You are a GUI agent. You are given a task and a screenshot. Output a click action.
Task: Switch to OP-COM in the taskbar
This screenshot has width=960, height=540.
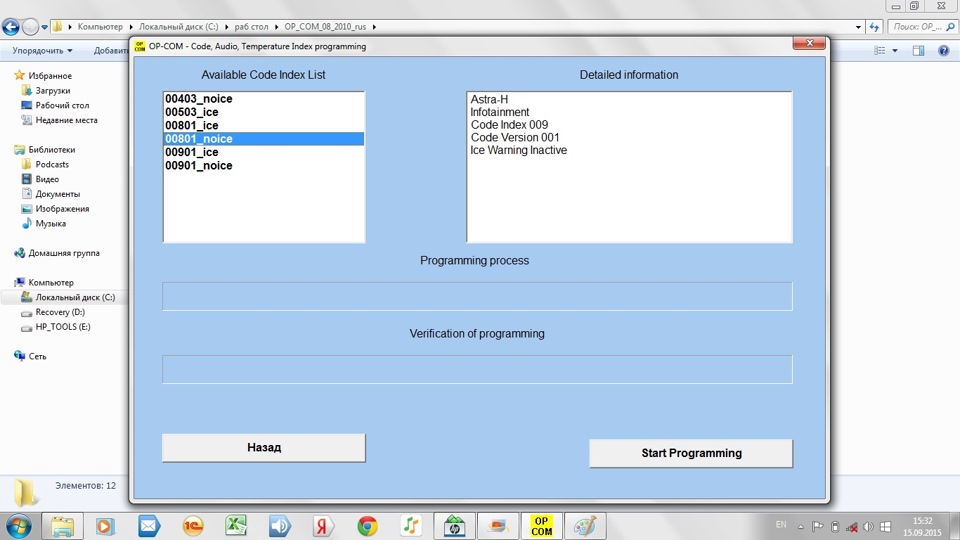click(541, 526)
